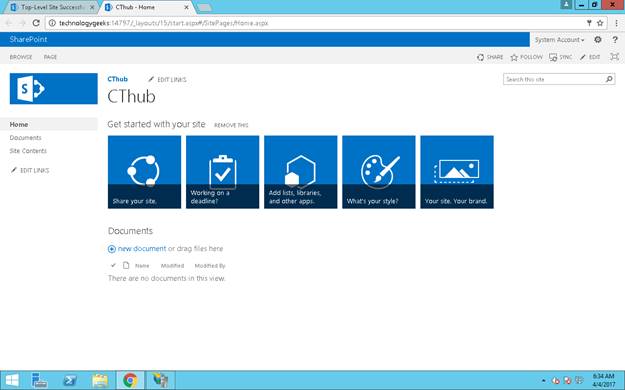Edit the page with pencil Edit
Image resolution: width=625 pixels, height=390 pixels.
tap(590, 57)
